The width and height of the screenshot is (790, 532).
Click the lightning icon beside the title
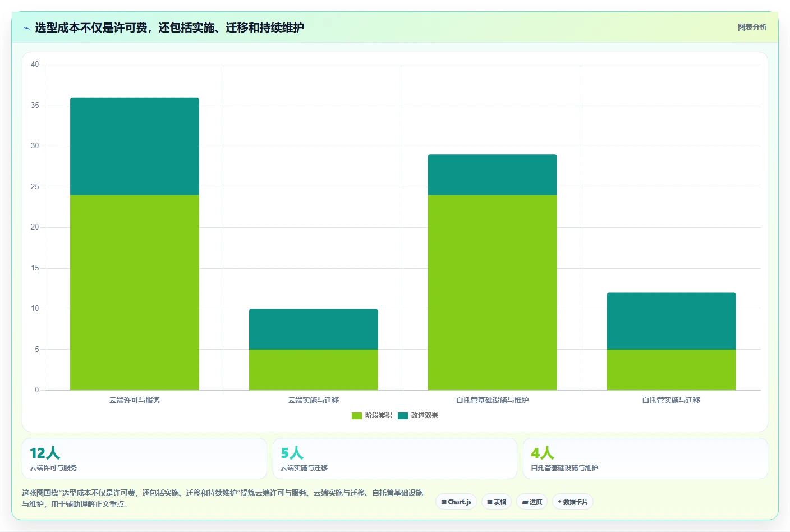click(26, 28)
